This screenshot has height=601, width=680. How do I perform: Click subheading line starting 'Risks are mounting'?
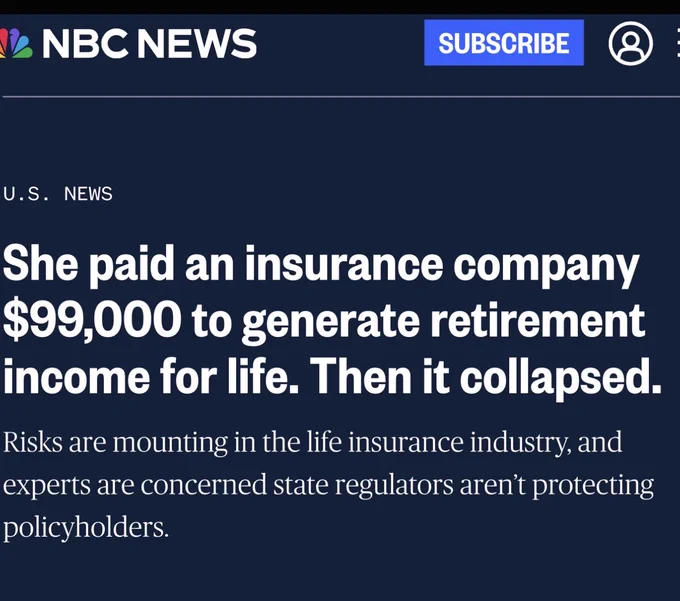(x=313, y=443)
